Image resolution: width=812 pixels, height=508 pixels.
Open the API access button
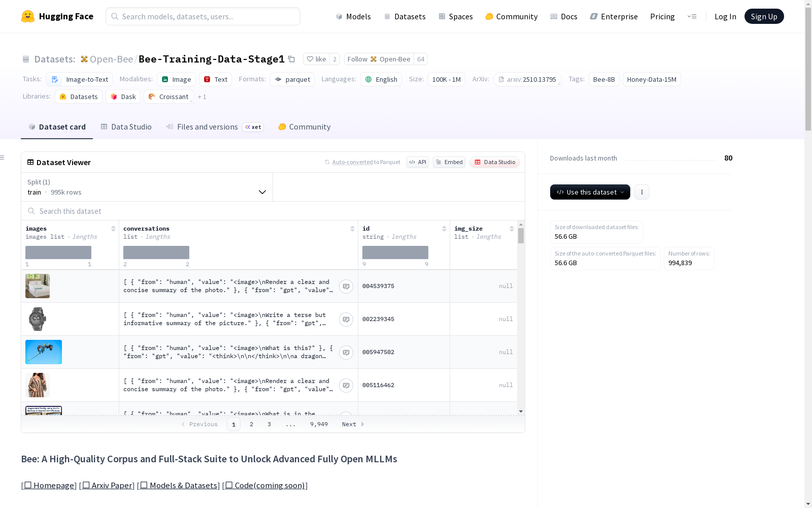pos(418,162)
